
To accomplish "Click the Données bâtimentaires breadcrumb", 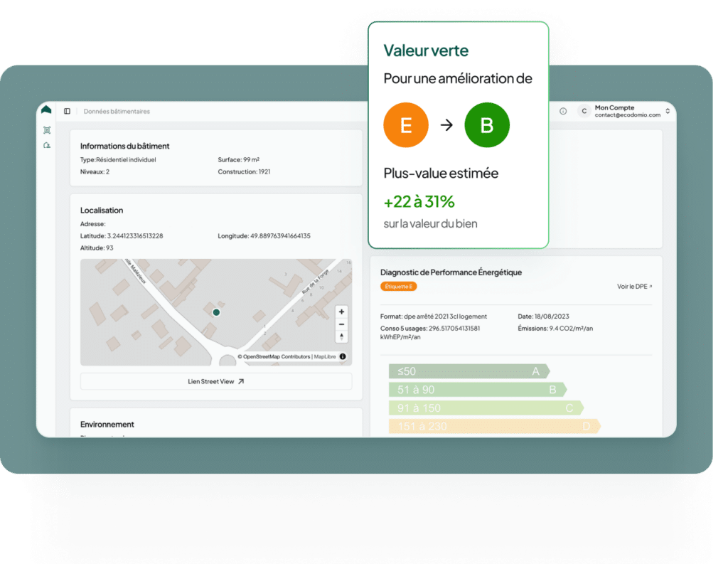I will tap(117, 112).
